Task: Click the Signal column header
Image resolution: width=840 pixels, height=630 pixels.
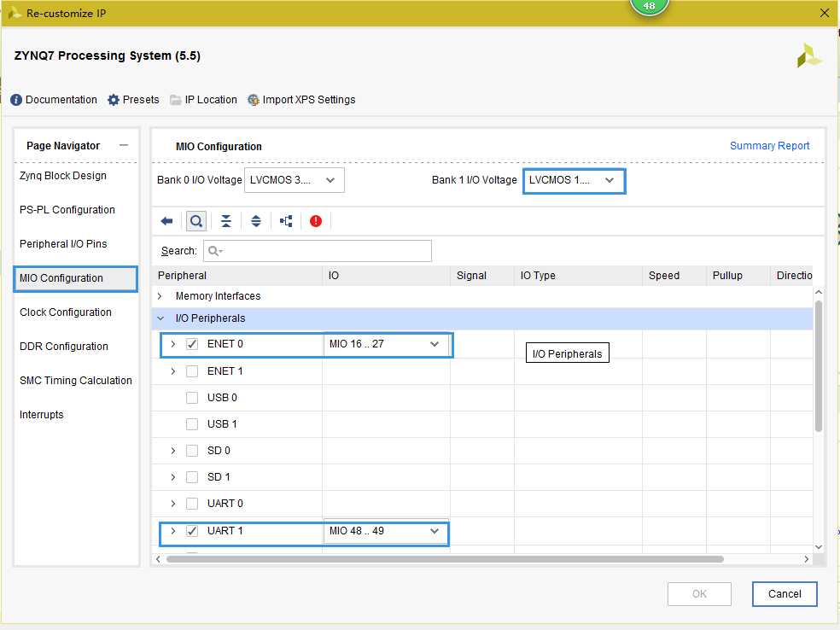Action: point(482,276)
